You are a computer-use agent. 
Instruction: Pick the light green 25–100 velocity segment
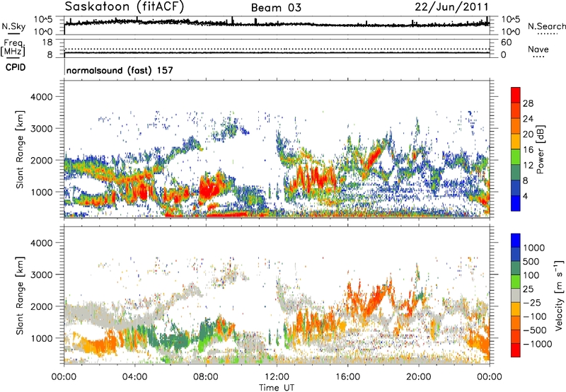point(516,282)
